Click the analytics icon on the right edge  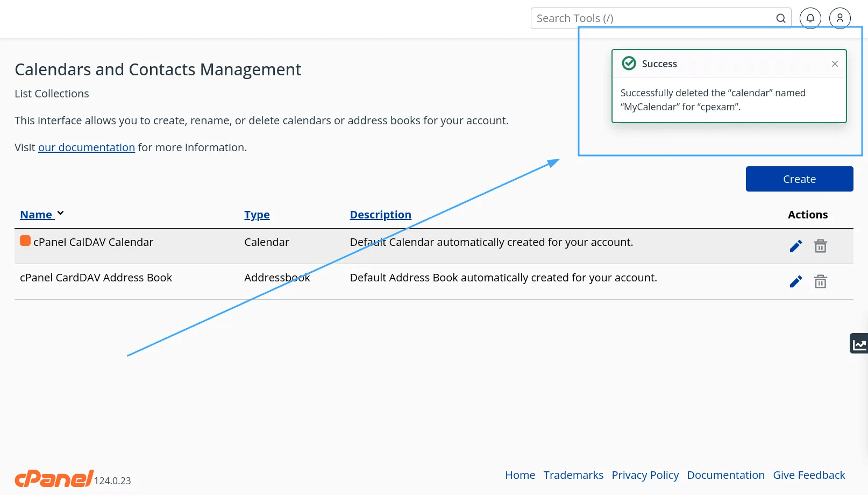tap(858, 343)
